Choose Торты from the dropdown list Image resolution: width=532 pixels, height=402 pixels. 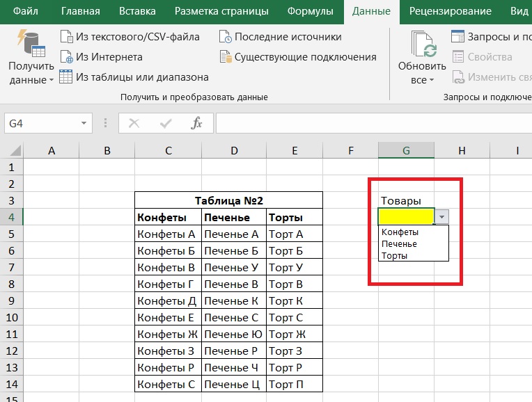point(414,255)
